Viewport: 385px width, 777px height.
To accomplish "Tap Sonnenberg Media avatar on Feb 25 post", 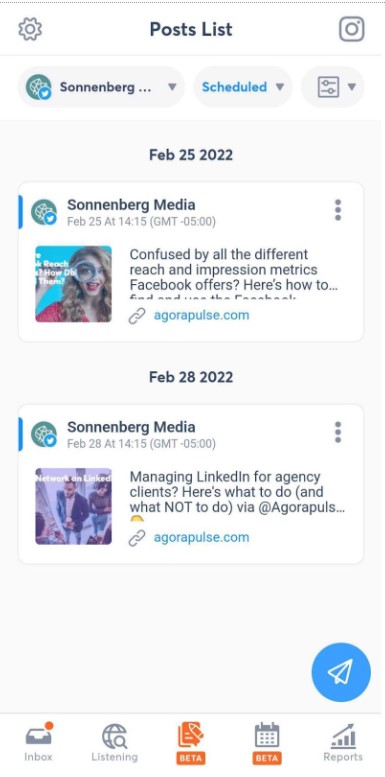I will click(x=44, y=212).
